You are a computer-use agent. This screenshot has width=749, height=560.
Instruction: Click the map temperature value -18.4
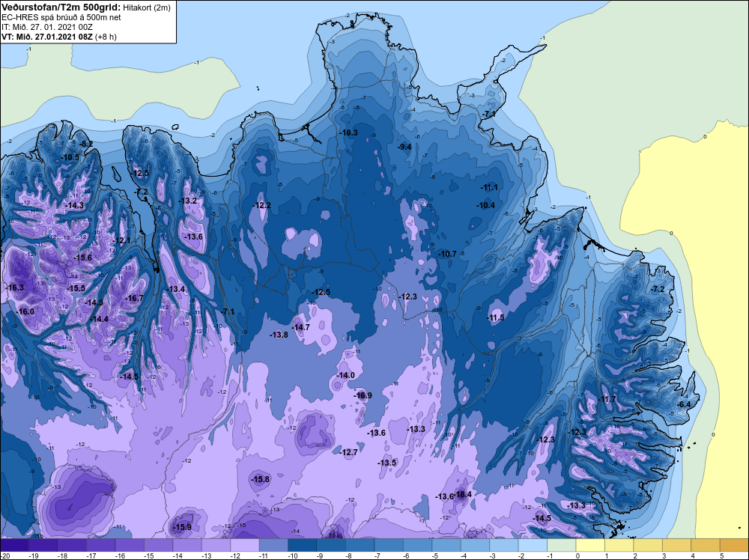tap(463, 494)
